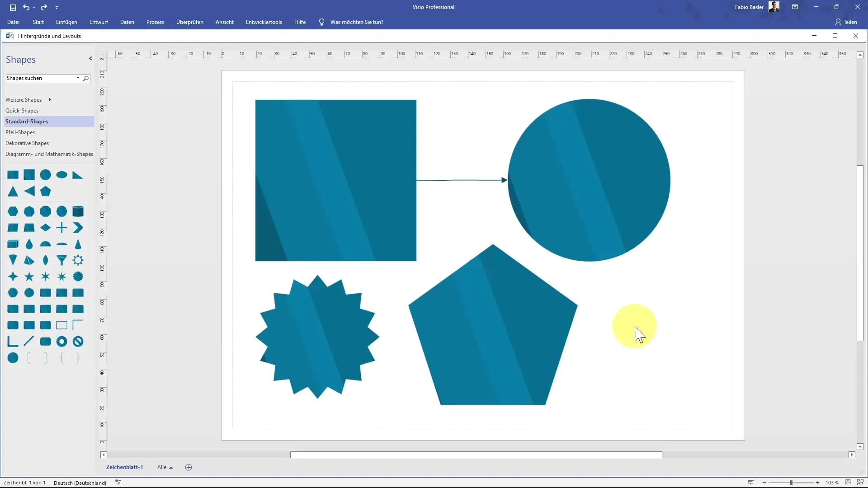Viewport: 868px width, 488px height.
Task: Open the Prozess ribbon tab
Action: 155,22
